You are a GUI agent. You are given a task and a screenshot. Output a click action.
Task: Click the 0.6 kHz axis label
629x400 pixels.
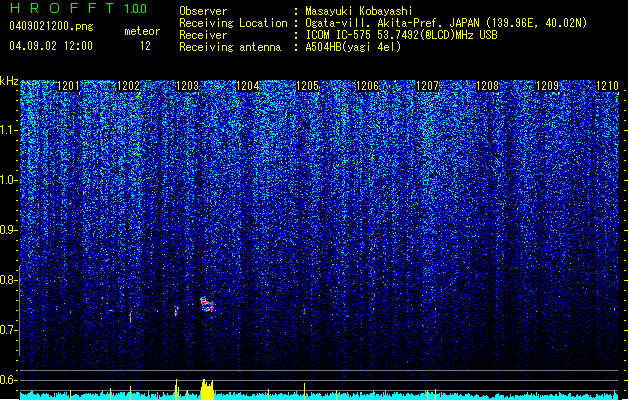pos(9,380)
